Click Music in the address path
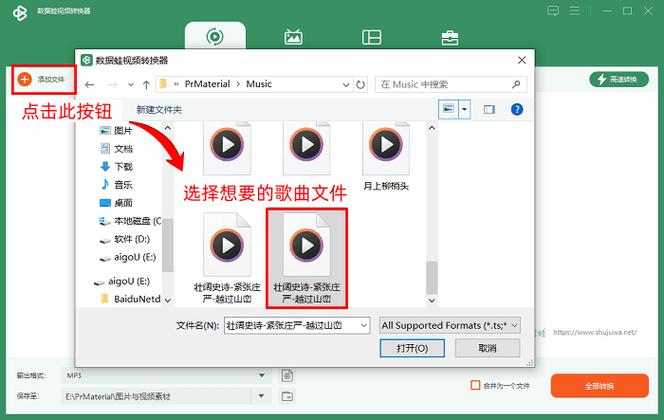Screen dimensions: 664x420 click(x=259, y=84)
